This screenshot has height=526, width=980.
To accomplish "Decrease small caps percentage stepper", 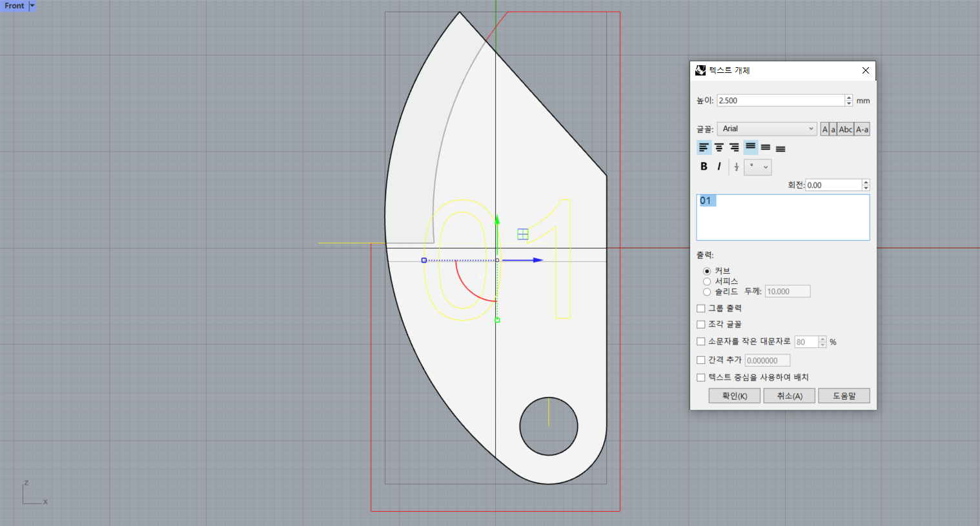I will pyautogui.click(x=822, y=345).
